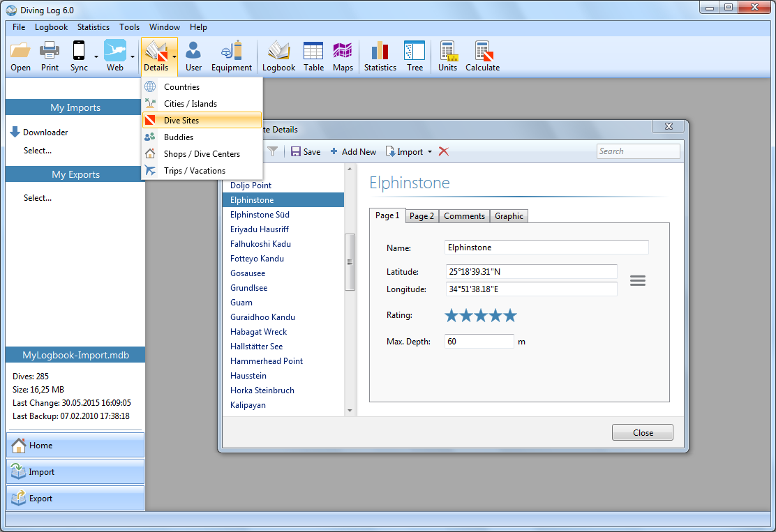Click Add New in Details toolbar
Screen dimensions: 776x532
tap(353, 152)
